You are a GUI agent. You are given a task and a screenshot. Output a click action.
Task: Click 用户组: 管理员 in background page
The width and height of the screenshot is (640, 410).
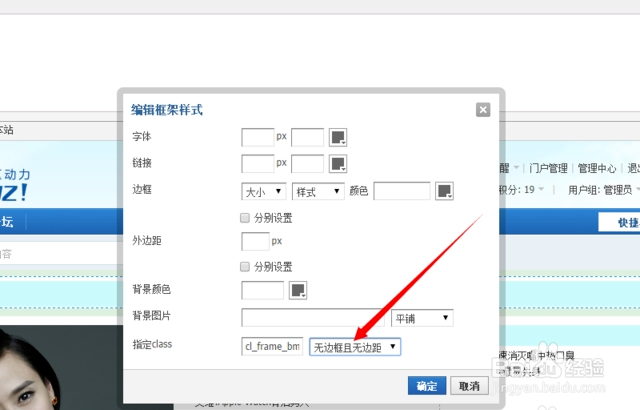600,190
